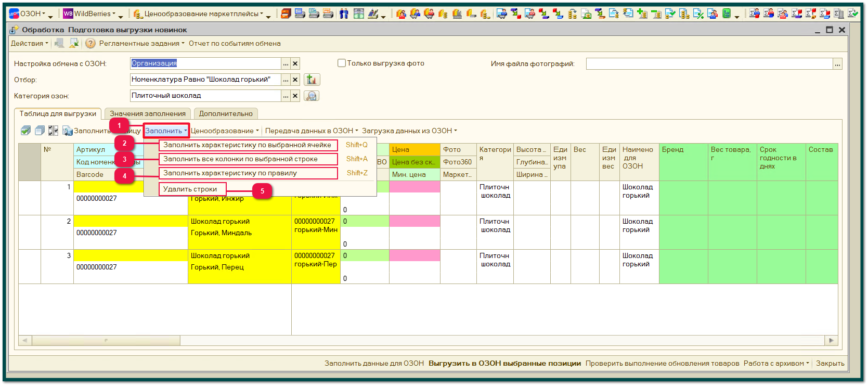
Task: Open the file chooser for Имя файла фотографий
Action: tap(837, 64)
